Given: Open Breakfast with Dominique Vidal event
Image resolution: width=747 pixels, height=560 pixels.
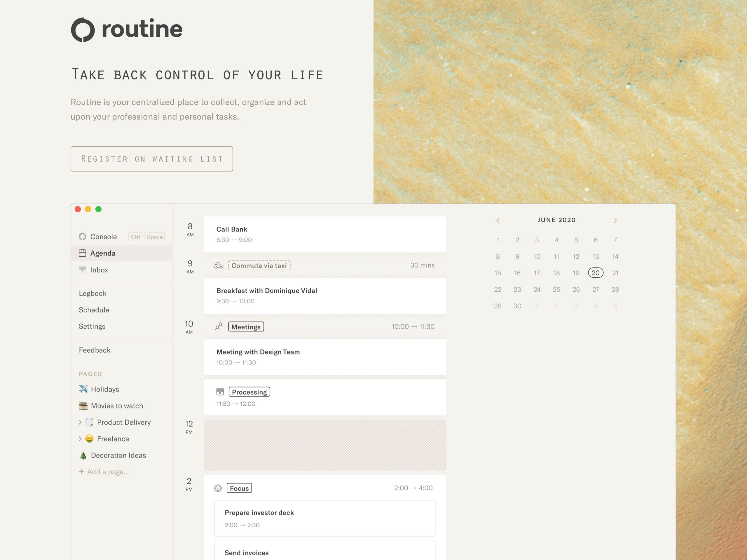Looking at the screenshot, I should pyautogui.click(x=325, y=296).
